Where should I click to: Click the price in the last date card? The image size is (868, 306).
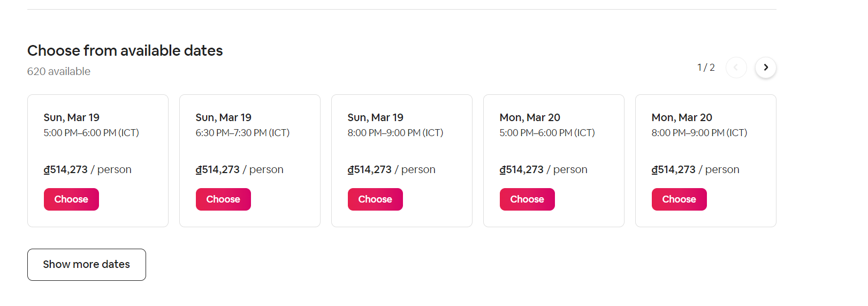tap(674, 170)
